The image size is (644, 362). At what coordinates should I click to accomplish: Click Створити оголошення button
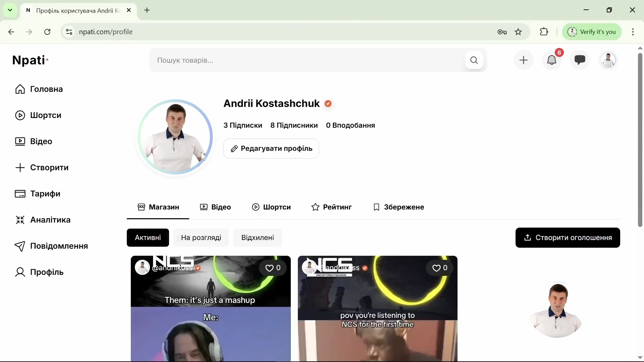(568, 238)
